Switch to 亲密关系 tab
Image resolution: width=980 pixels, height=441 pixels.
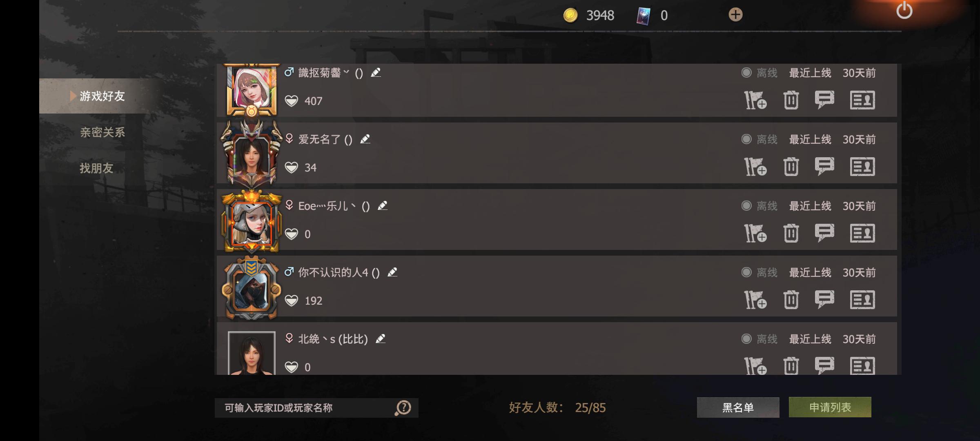102,132
